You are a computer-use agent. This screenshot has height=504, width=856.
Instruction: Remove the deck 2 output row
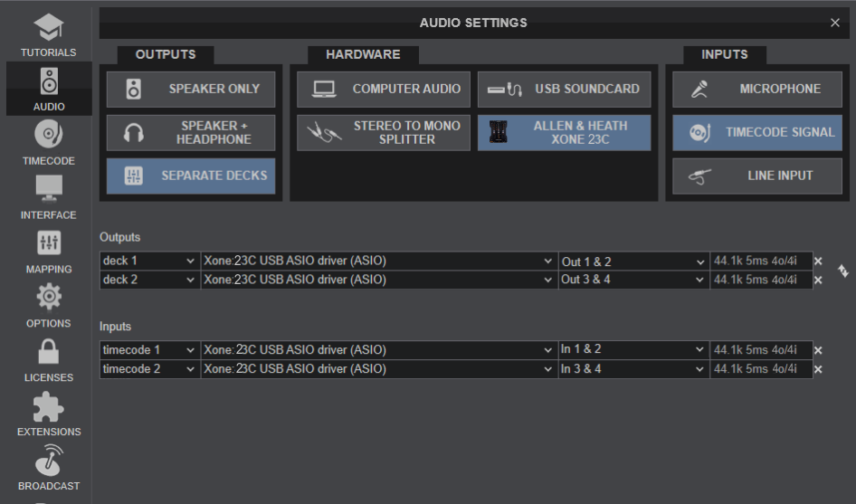pos(818,281)
